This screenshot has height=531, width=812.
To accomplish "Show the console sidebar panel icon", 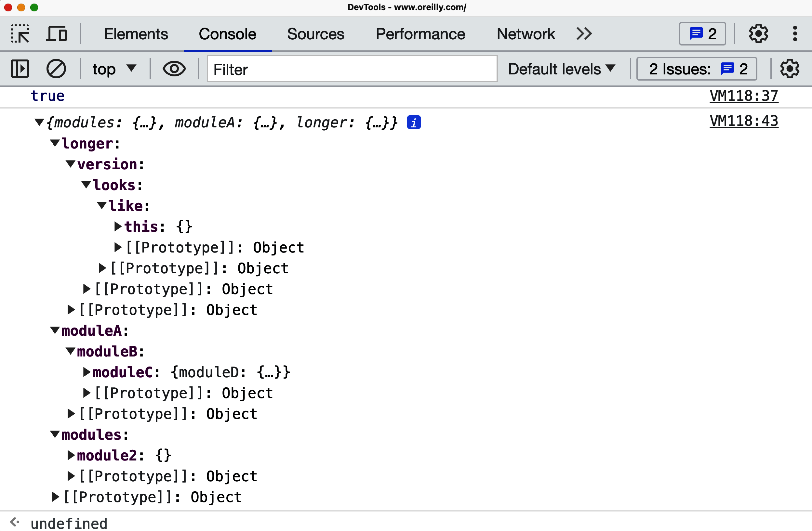I will (20, 69).
